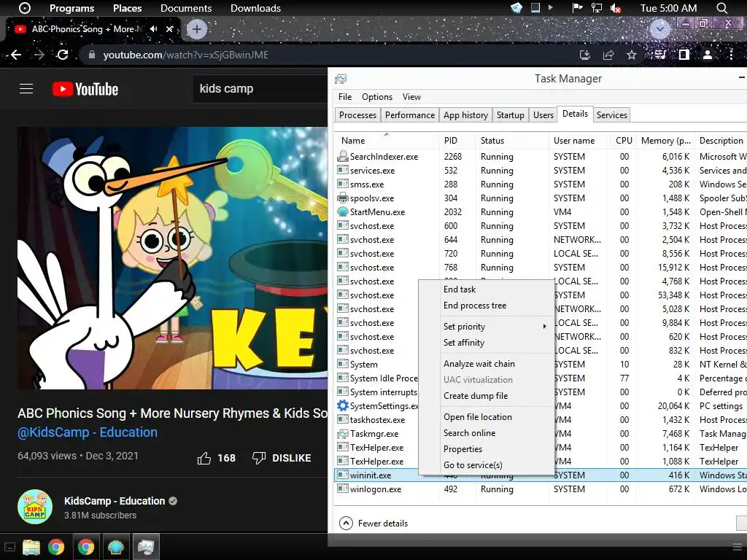Click the muted volume icon in system tray
747x560 pixels.
616,8
